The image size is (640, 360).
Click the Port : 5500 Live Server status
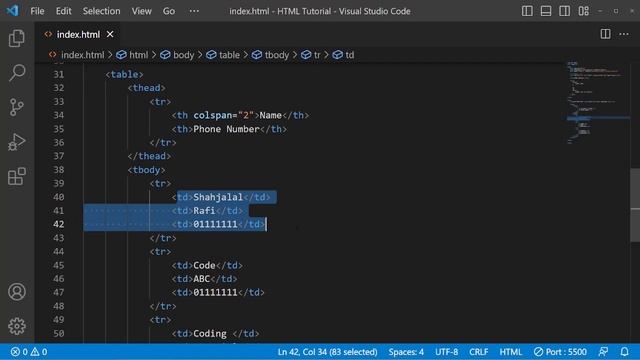coord(560,352)
